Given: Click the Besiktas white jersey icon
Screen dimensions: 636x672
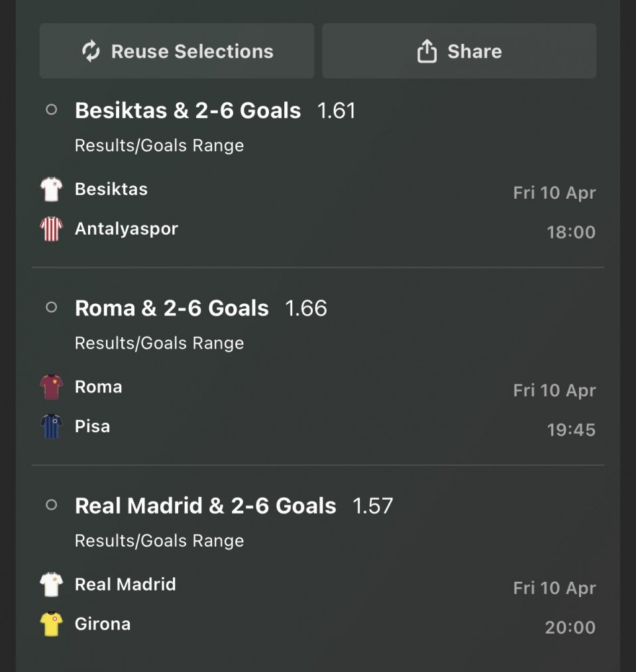Looking at the screenshot, I should pos(51,190).
